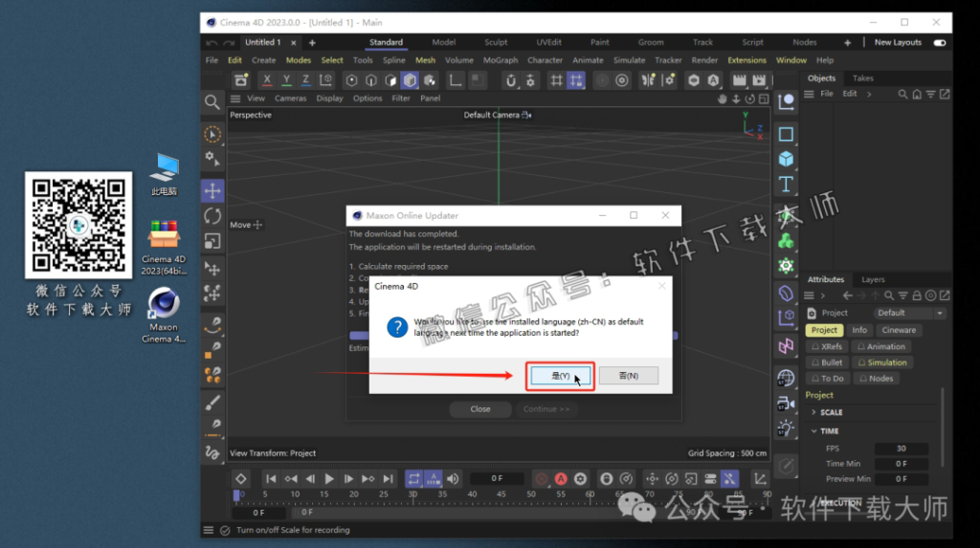
Task: Toggle the coordinate system icon
Action: [x=325, y=80]
